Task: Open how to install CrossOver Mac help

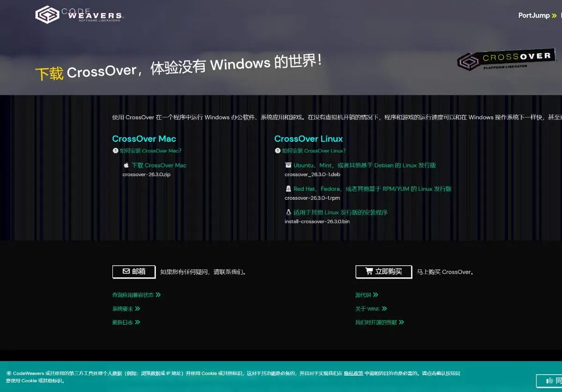Action: click(150, 151)
